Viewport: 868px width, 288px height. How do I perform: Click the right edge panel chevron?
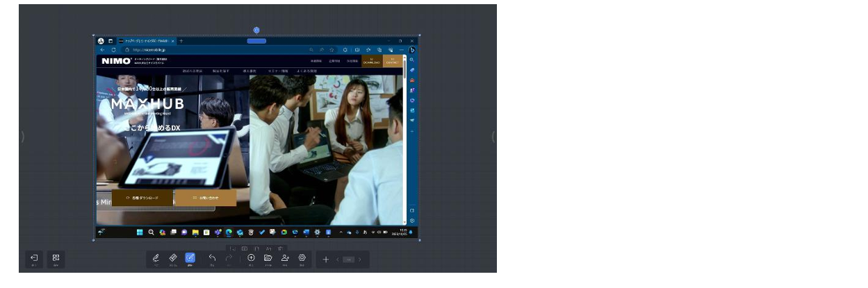click(x=493, y=137)
